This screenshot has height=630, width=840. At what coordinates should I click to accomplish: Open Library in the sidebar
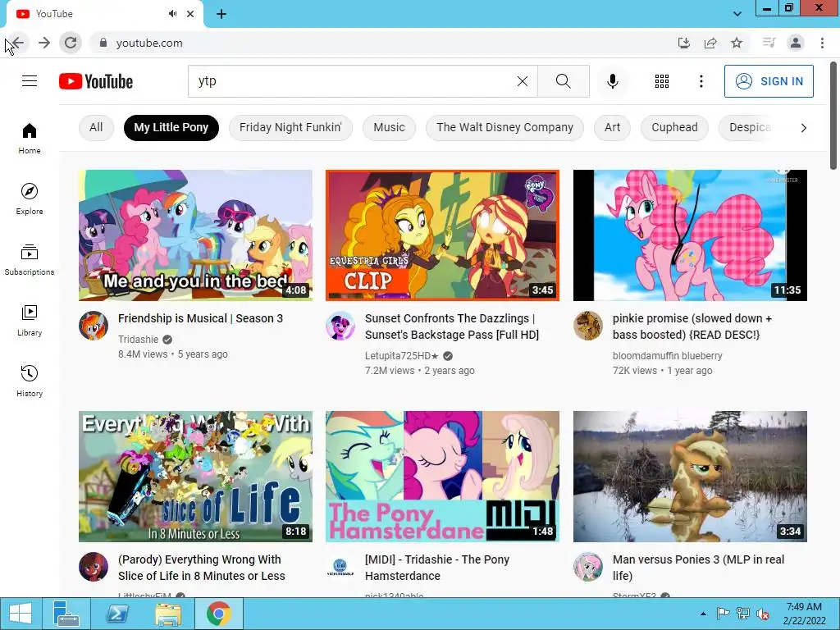tap(30, 321)
